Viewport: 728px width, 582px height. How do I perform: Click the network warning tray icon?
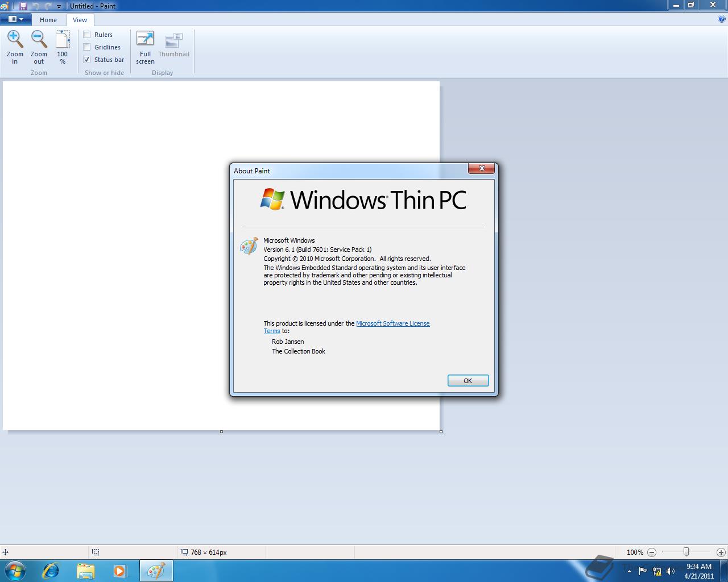(x=657, y=571)
